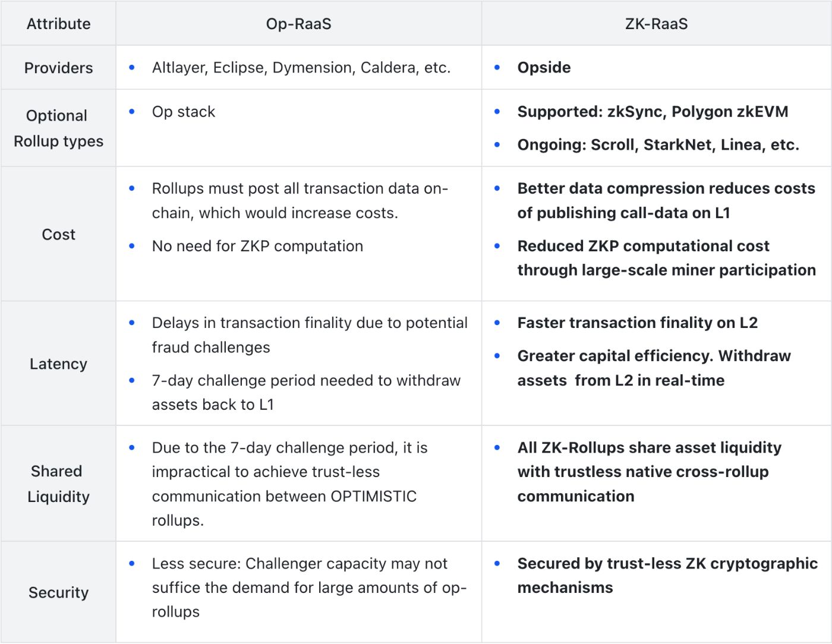This screenshot has width=832, height=644.
Task: Click Secured by trust-less ZK cryptographic text
Action: coord(667,563)
